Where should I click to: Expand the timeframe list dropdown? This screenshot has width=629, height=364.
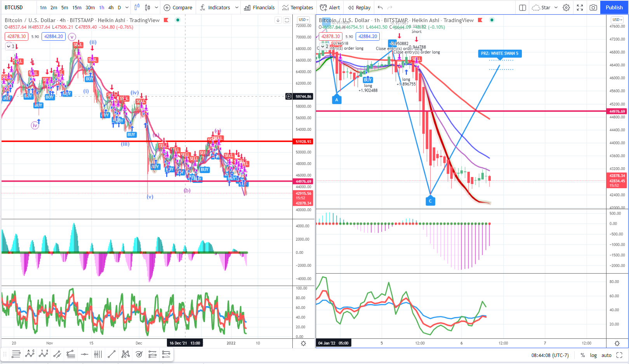[127, 7]
